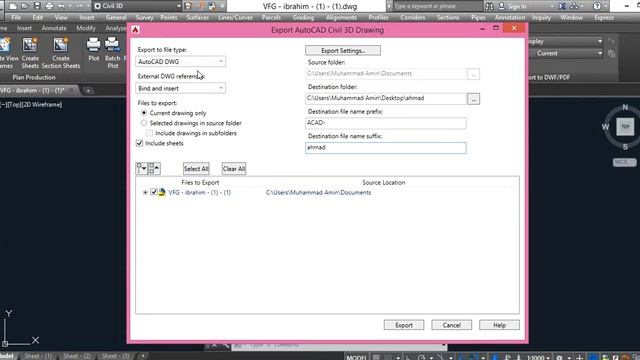Click the Autodesk Exchange X icon
Image resolution: width=640 pixels, height=360 pixels.
(562, 6)
